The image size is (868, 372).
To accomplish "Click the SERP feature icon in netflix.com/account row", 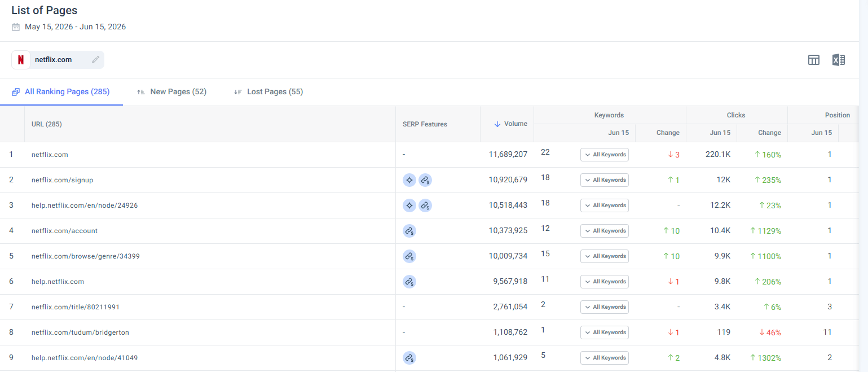I will 409,231.
